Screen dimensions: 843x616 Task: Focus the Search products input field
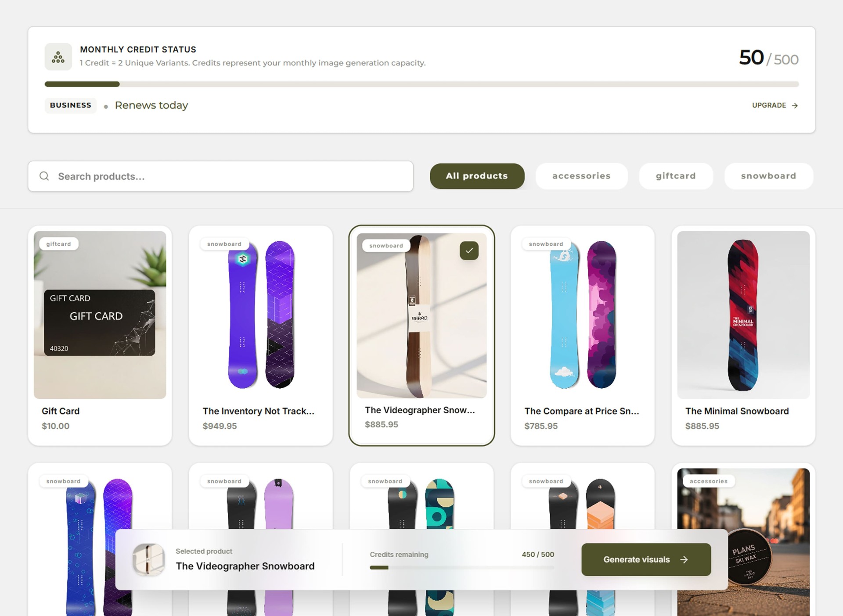pyautogui.click(x=220, y=176)
